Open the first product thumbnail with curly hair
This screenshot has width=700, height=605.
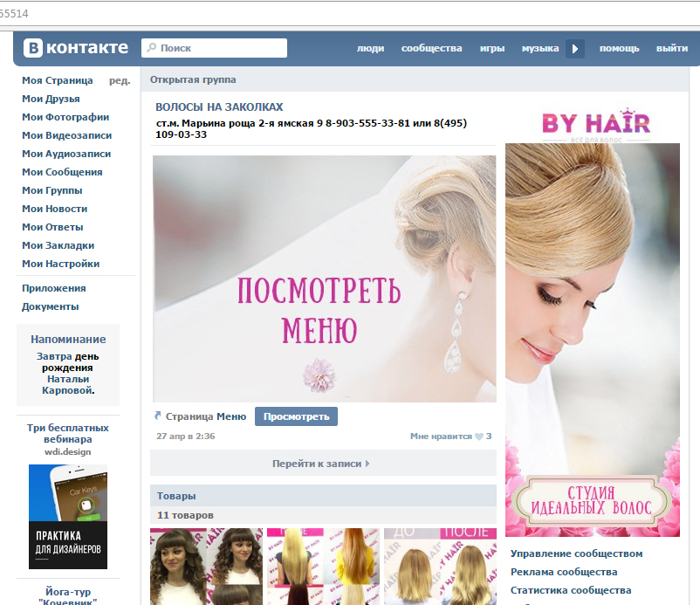(x=205, y=566)
